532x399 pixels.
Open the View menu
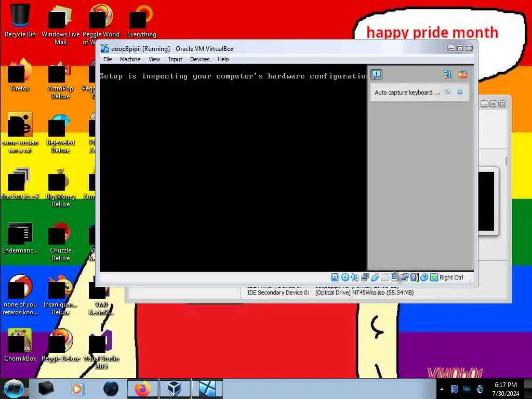[154, 59]
